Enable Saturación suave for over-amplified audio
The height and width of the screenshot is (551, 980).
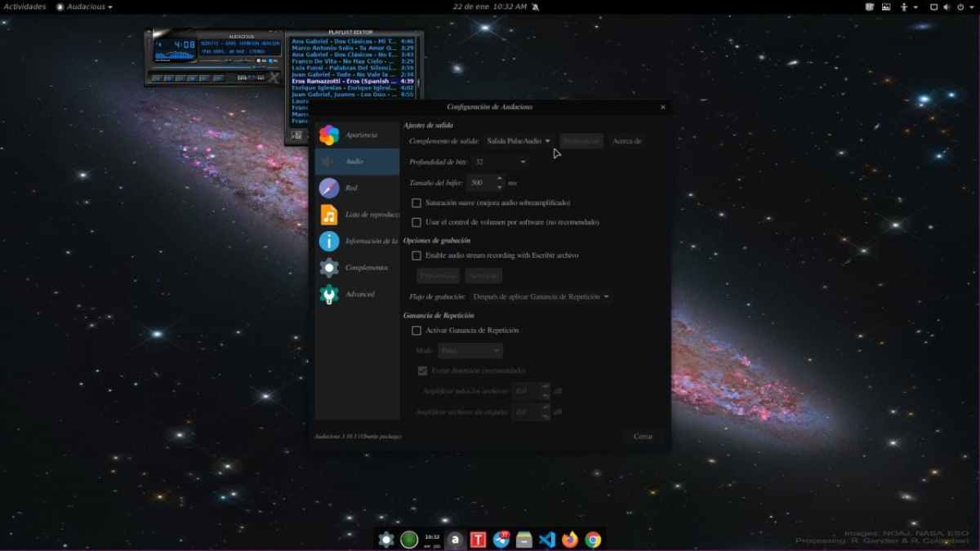coord(416,202)
